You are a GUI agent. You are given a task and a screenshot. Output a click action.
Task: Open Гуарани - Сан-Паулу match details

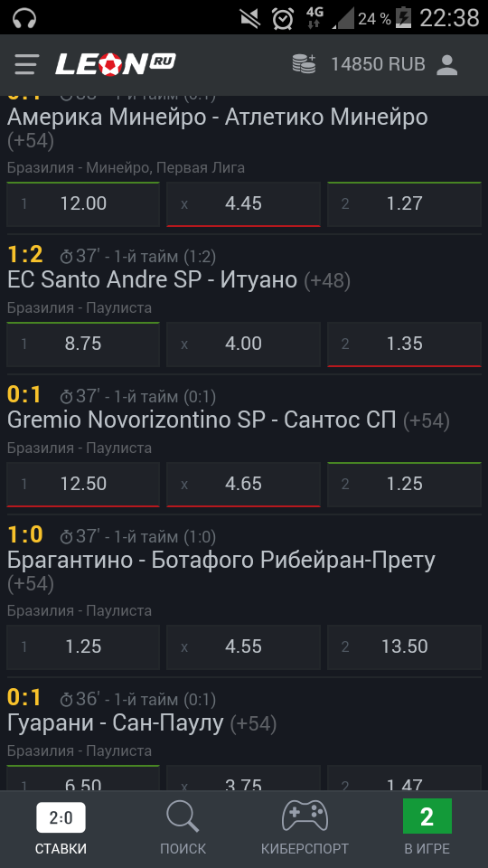point(115,723)
